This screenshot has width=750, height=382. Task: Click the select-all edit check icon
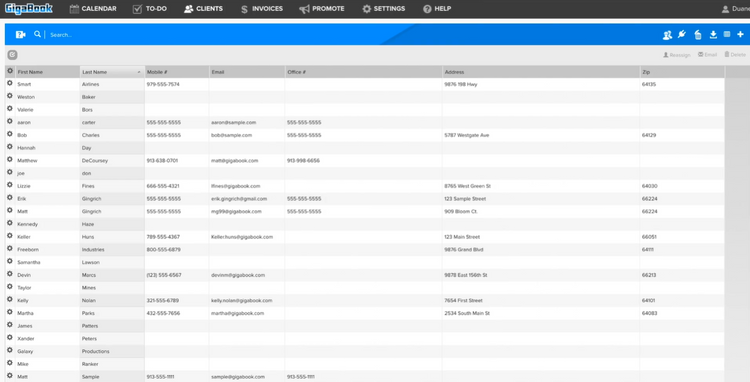point(12,55)
